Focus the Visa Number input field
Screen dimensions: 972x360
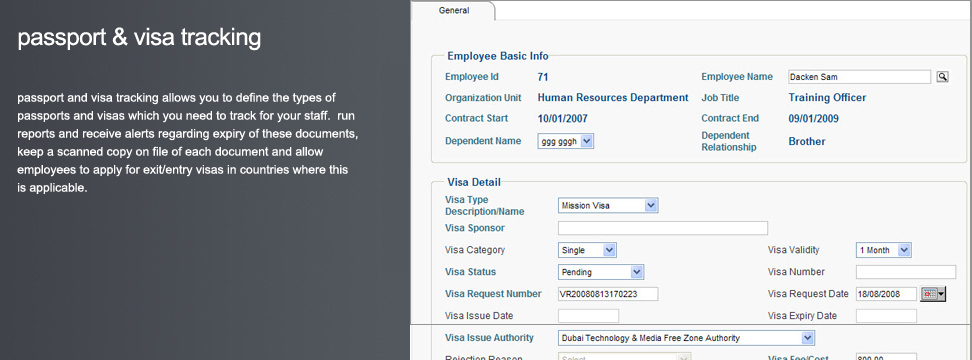(x=906, y=272)
